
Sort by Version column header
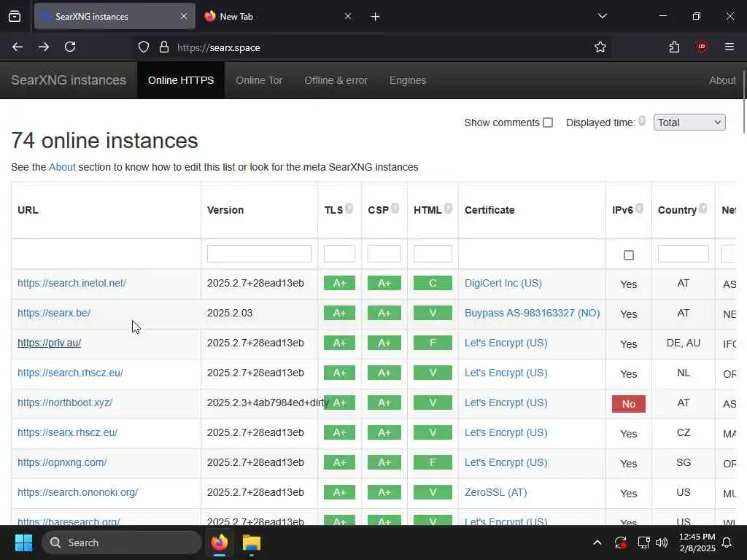point(225,210)
